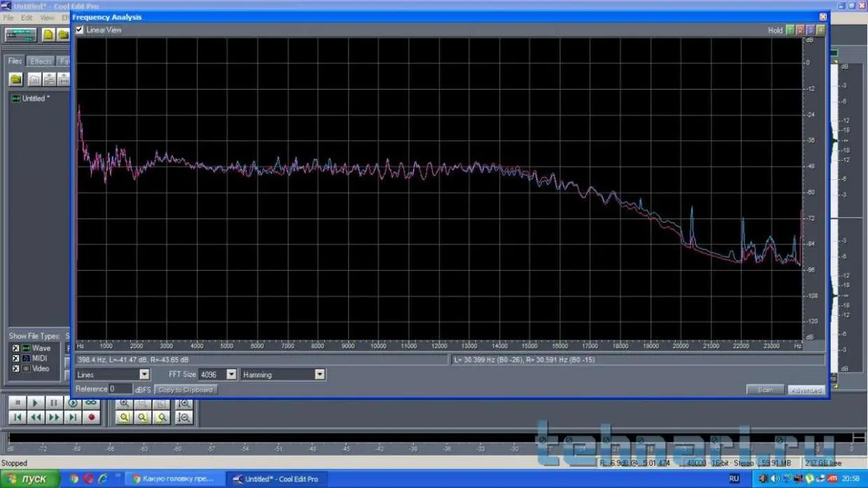Viewport: 868px width, 488px height.
Task: Open the Hamming window type dropdown
Action: [319, 375]
